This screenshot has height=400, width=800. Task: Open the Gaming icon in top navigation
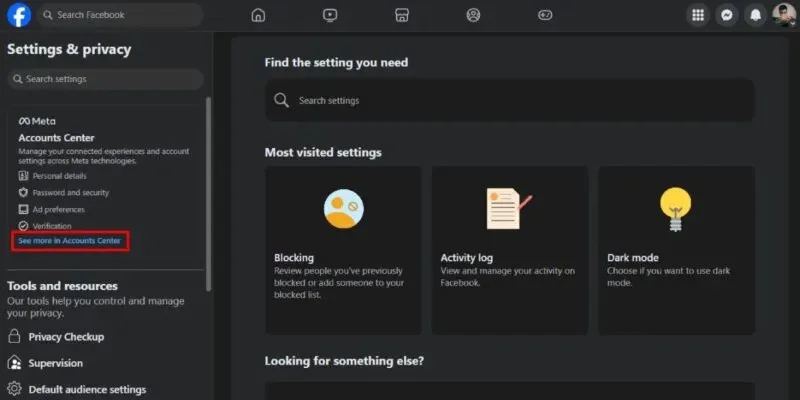(x=545, y=15)
